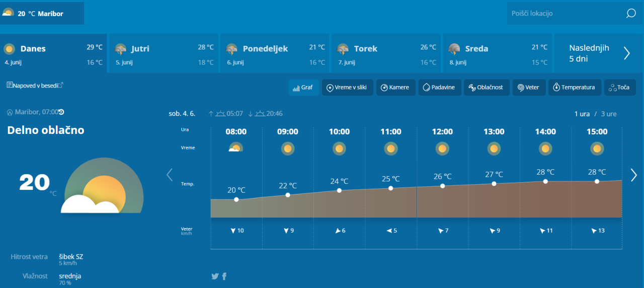644x288 pixels.
Task: Click the Facebook share icon
Action: pyautogui.click(x=224, y=276)
